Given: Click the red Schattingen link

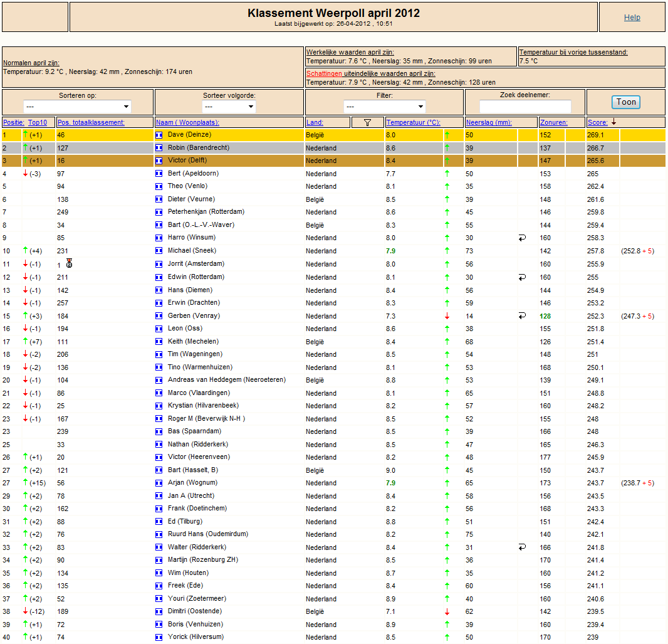Looking at the screenshot, I should pos(324,74).
